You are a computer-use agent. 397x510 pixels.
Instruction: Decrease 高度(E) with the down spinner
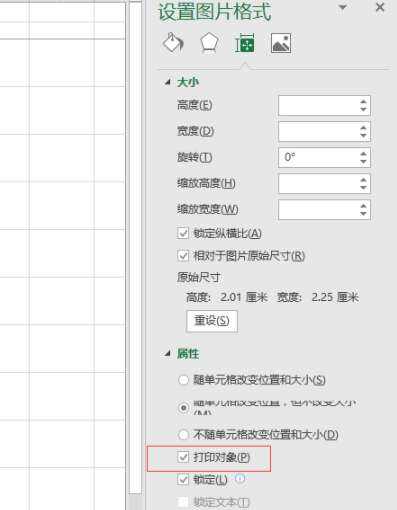click(363, 110)
